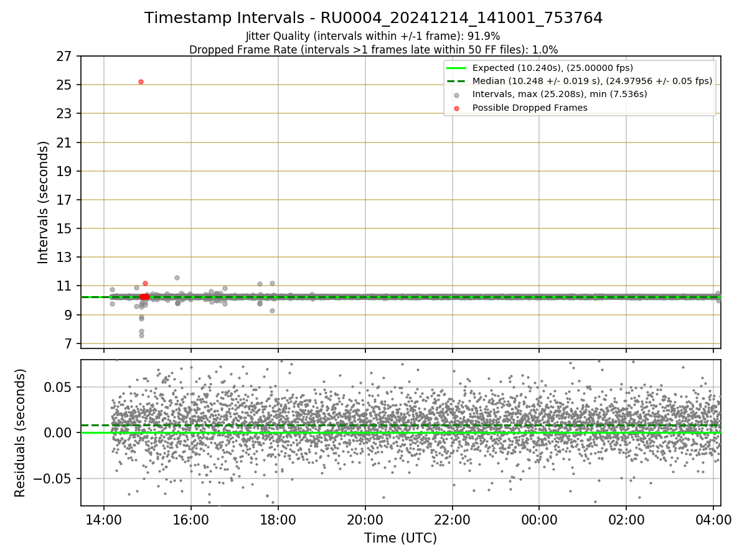Click the red dot marker in the legend
Screen dimensions: 747x560
point(456,108)
